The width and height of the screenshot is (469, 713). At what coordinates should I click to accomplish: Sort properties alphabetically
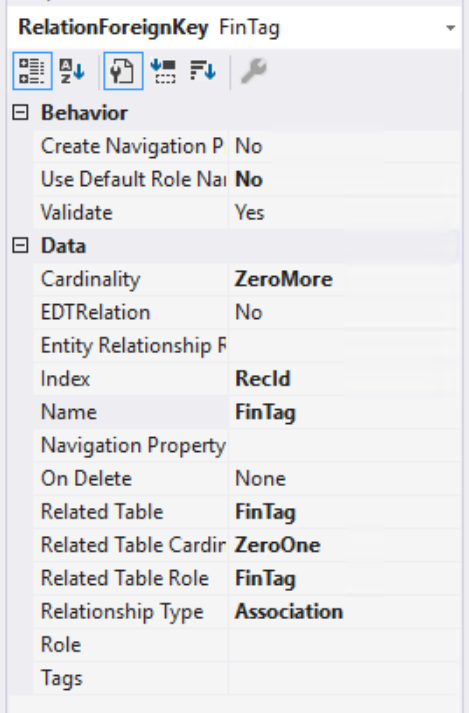click(x=72, y=71)
